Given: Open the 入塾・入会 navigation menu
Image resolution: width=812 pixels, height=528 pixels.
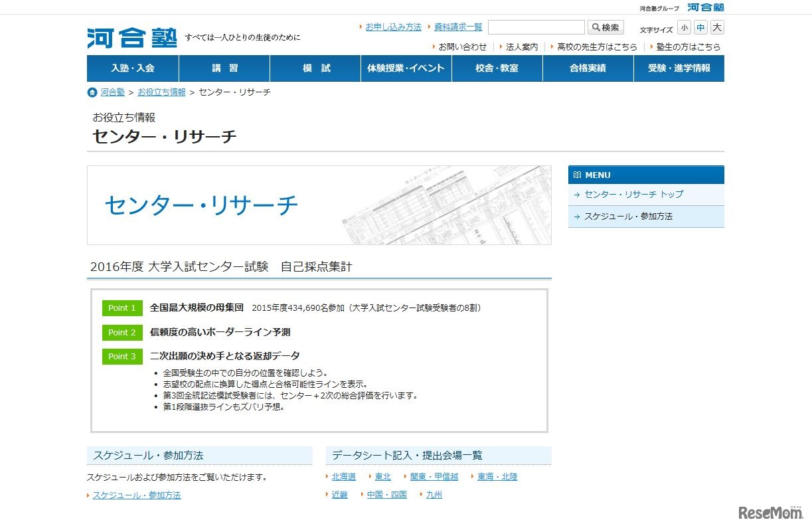Looking at the screenshot, I should [133, 68].
